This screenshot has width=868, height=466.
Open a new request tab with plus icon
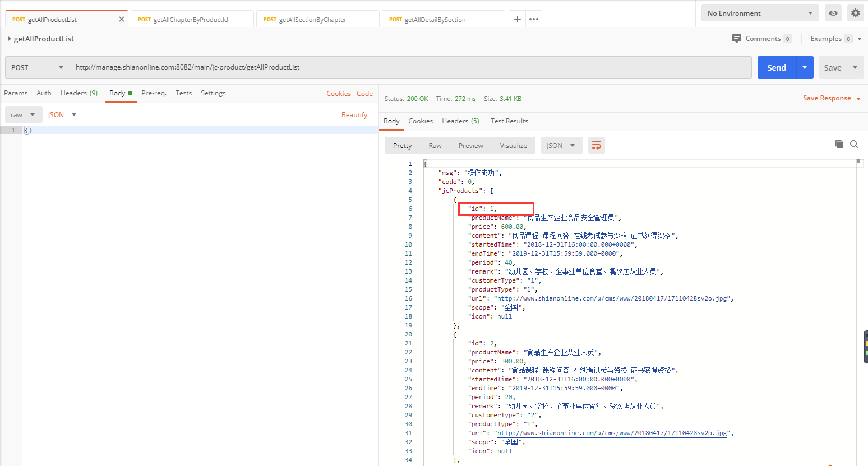point(518,19)
